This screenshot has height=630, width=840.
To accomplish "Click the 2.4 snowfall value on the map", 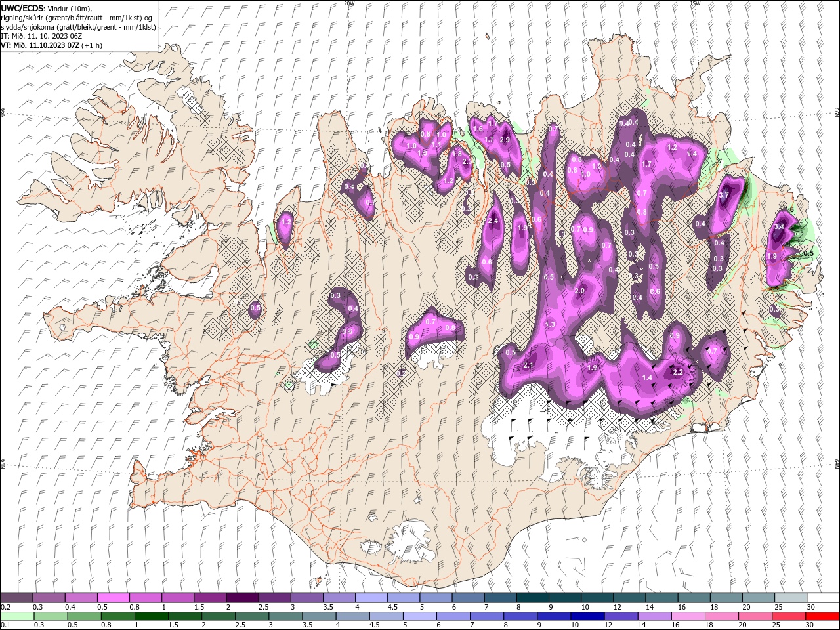I will pyautogui.click(x=493, y=221).
